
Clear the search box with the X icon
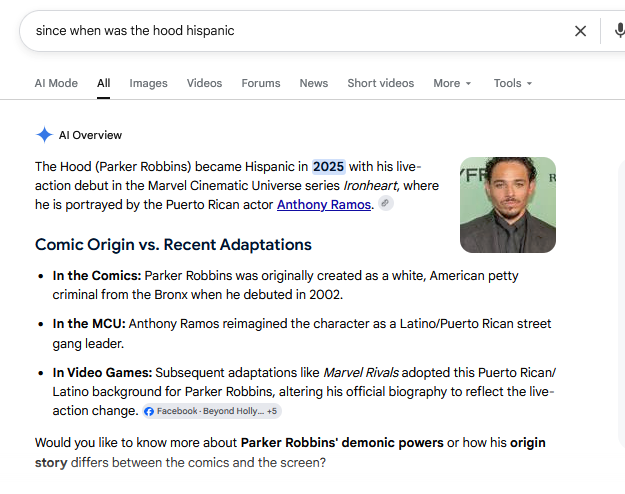580,31
